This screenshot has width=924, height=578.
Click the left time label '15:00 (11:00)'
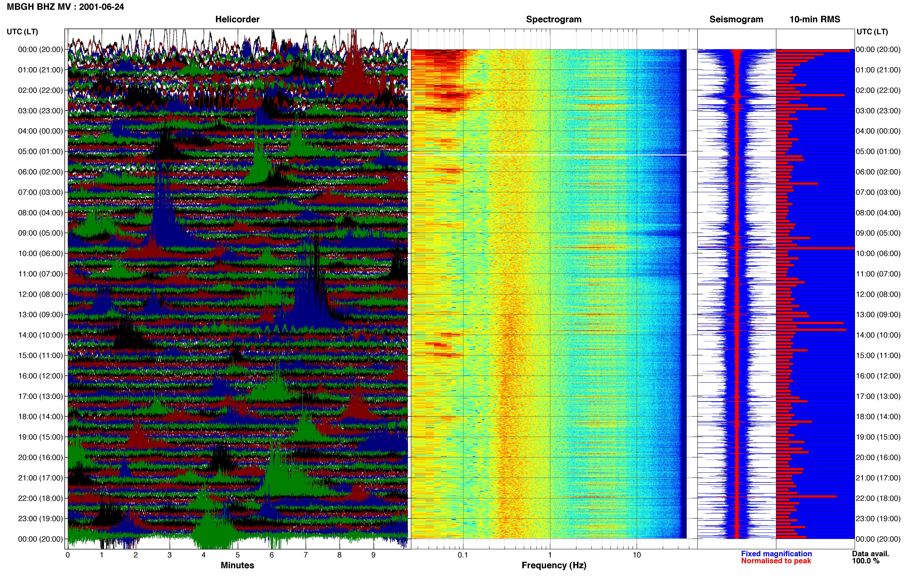point(41,356)
